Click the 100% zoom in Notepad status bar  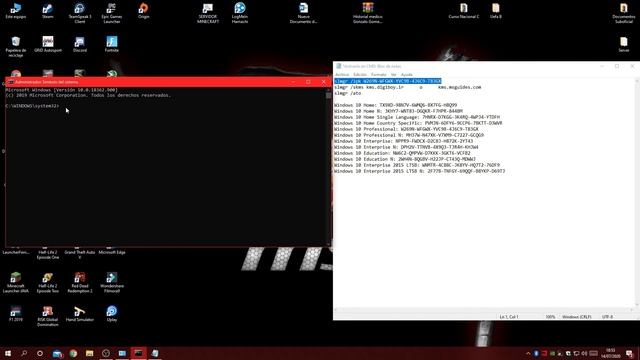[x=550, y=317]
